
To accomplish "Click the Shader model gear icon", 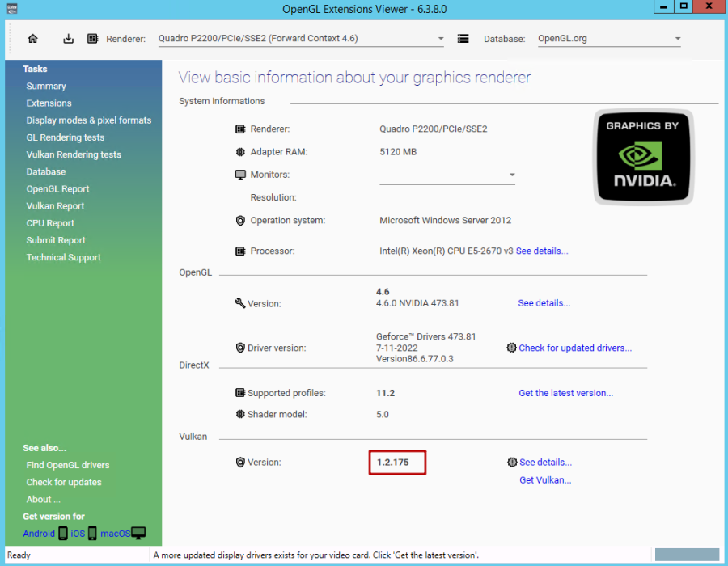I will pos(240,414).
